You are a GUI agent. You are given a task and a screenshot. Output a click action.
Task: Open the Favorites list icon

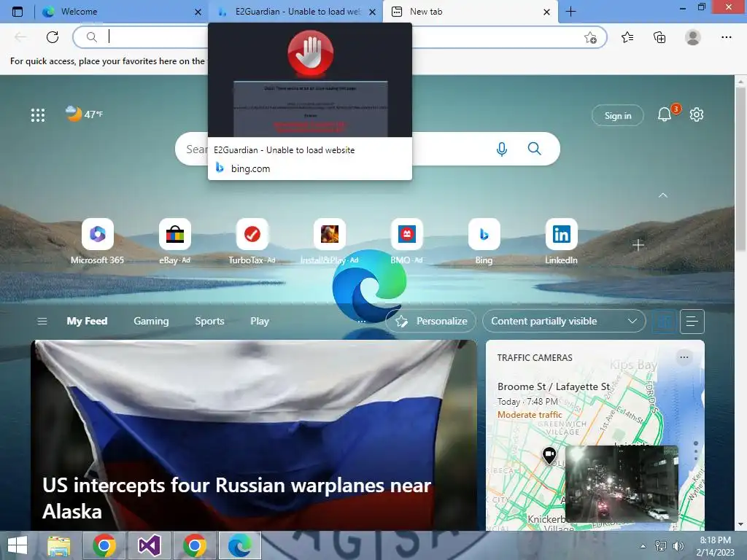(627, 37)
